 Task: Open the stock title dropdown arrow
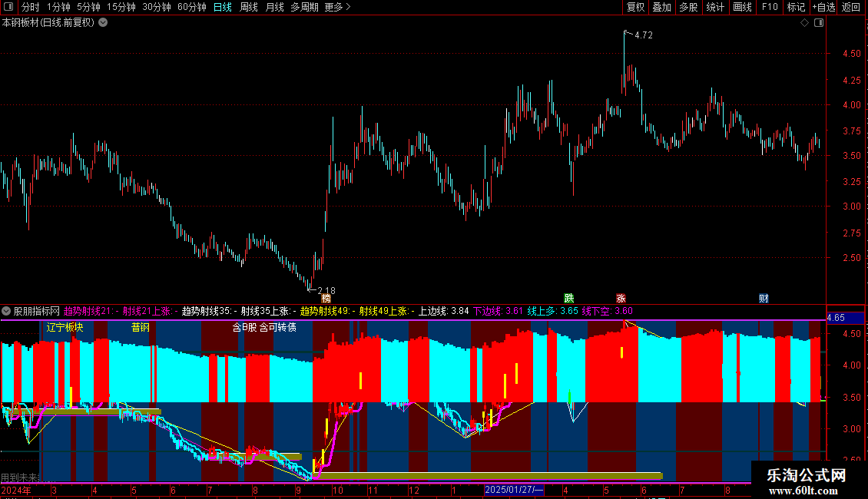tap(103, 23)
